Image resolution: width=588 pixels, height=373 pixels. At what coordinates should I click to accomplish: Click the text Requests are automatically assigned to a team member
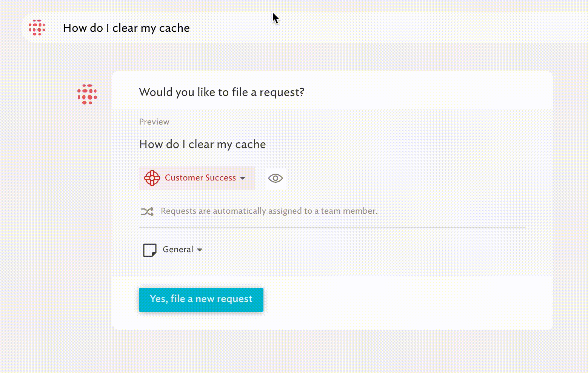pos(269,211)
